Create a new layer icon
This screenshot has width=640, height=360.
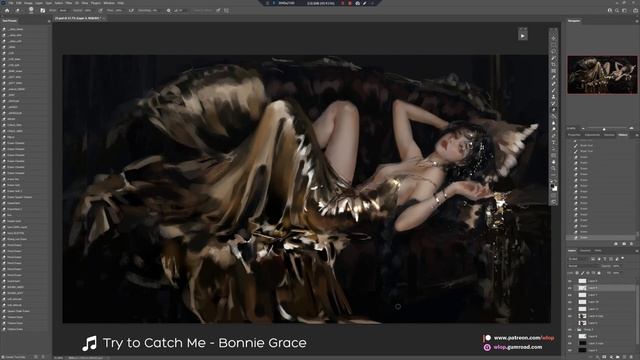624,357
